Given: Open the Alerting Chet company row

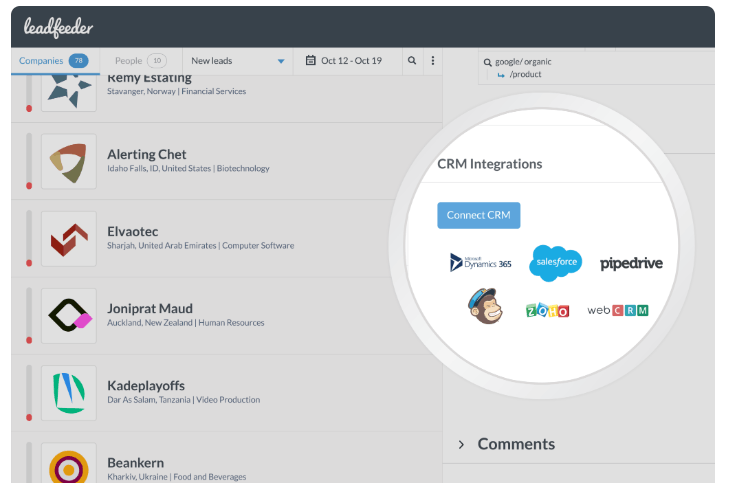Looking at the screenshot, I should [x=227, y=161].
